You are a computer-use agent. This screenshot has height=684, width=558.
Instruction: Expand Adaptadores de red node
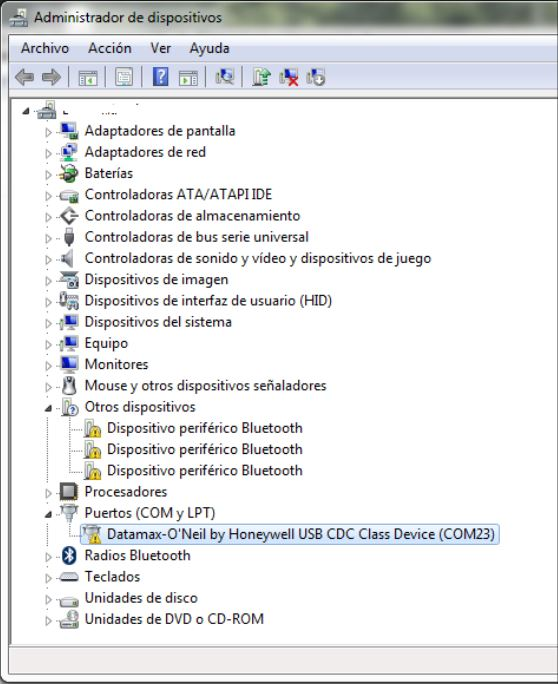click(48, 153)
